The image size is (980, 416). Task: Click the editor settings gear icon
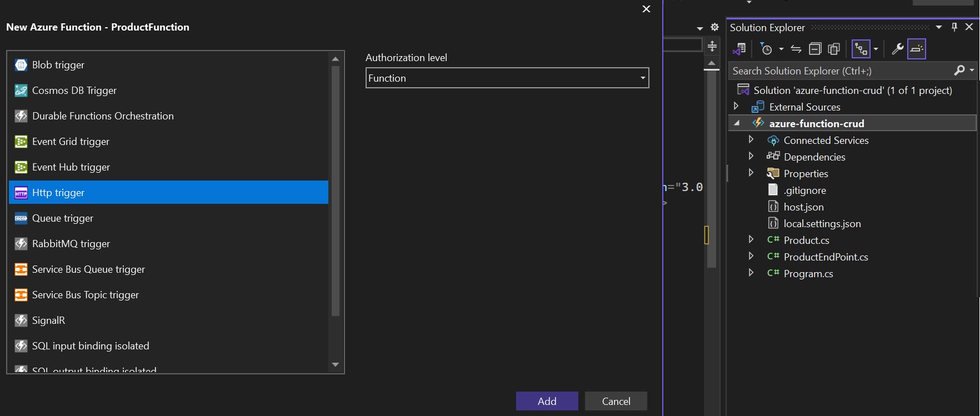click(x=715, y=27)
